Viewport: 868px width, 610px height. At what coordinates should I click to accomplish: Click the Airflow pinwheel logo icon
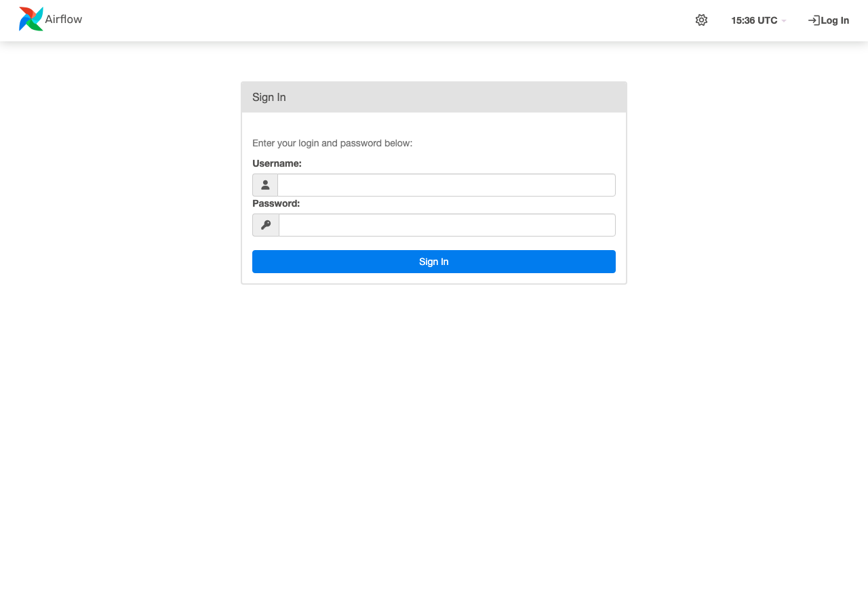(31, 18)
